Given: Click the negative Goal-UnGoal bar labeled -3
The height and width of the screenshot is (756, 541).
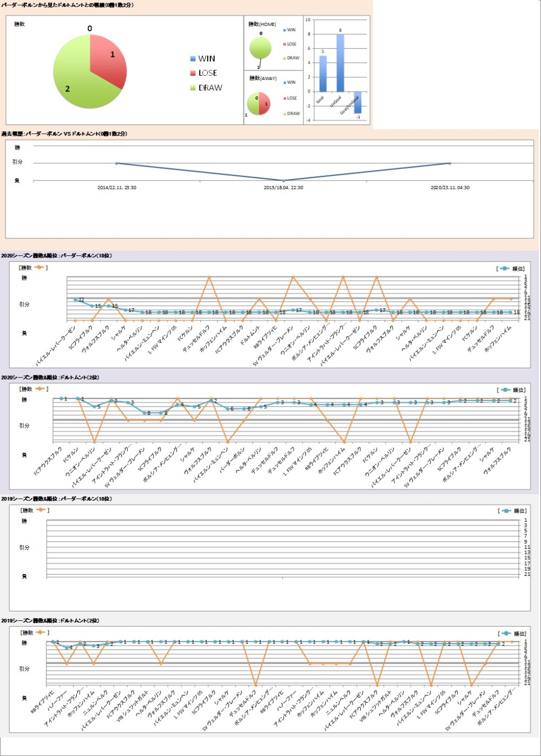Looking at the screenshot, I should (x=358, y=102).
